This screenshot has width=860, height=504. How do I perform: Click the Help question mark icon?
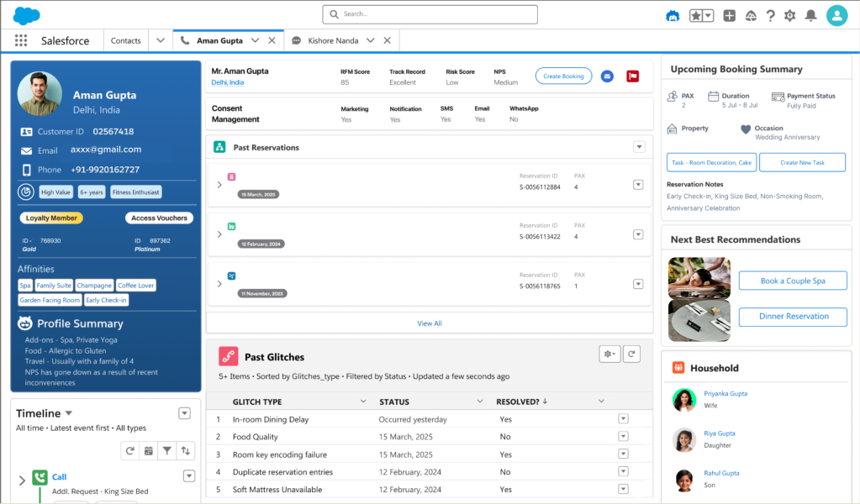[770, 15]
